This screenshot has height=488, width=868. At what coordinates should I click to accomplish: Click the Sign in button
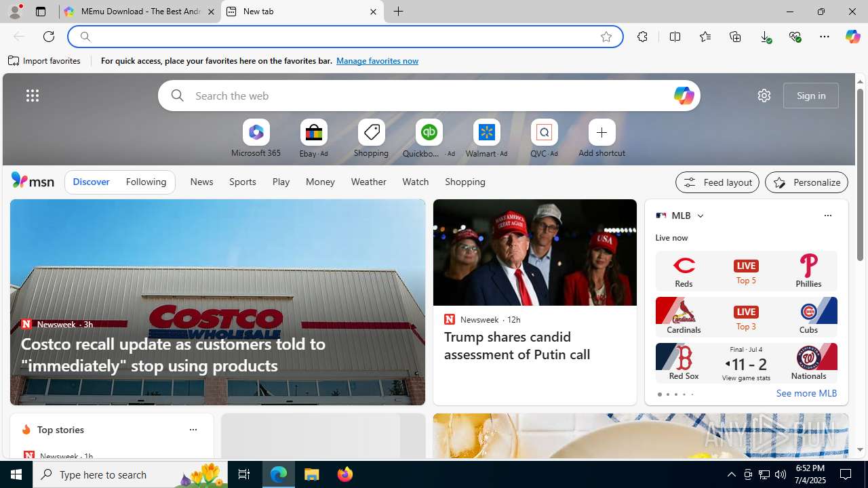coord(811,96)
